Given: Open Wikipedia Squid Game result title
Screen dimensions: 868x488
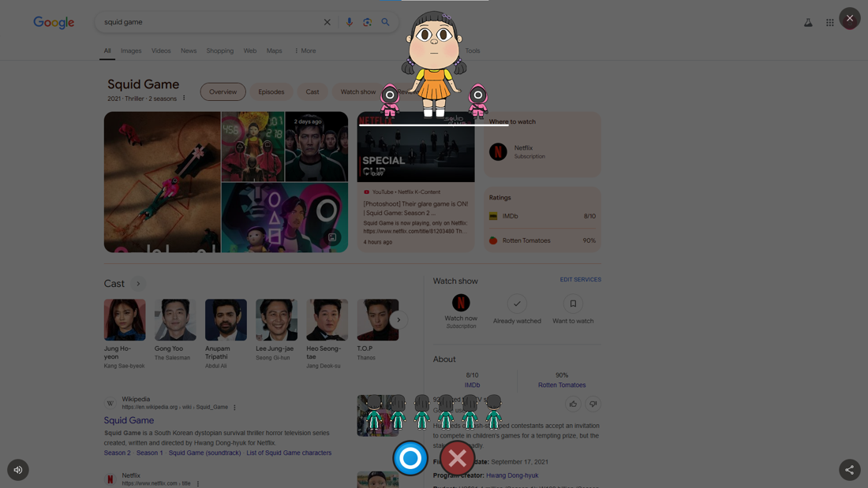Looking at the screenshot, I should click(129, 420).
